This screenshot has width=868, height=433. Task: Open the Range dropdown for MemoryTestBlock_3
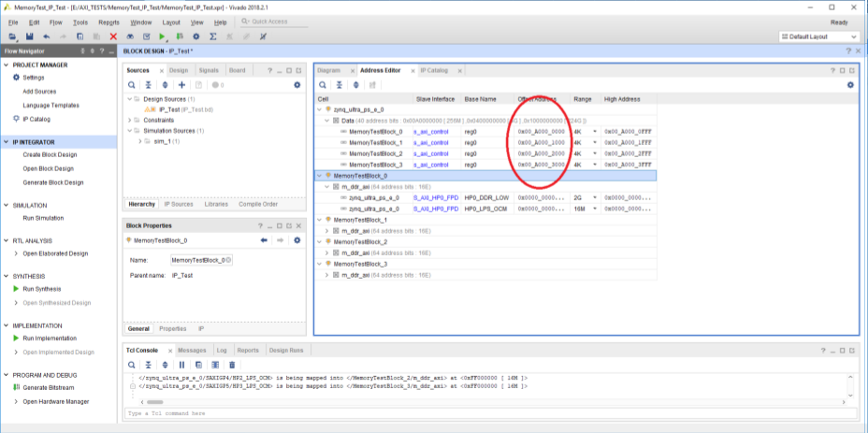(x=595, y=165)
